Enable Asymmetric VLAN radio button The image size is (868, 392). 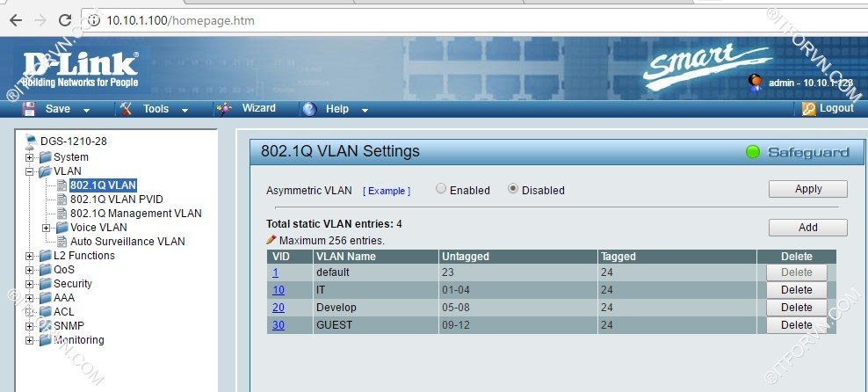pyautogui.click(x=441, y=189)
